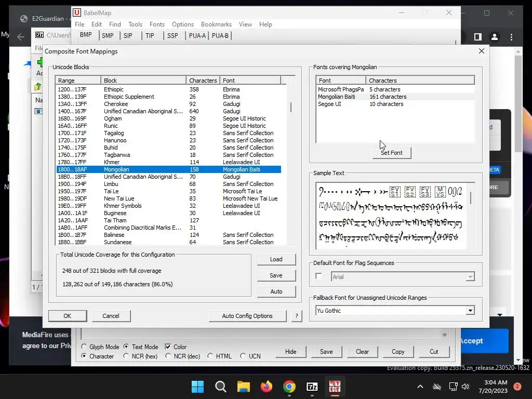Click Sample Text preview area
Viewport: 532px width, 399px height.
click(x=391, y=216)
